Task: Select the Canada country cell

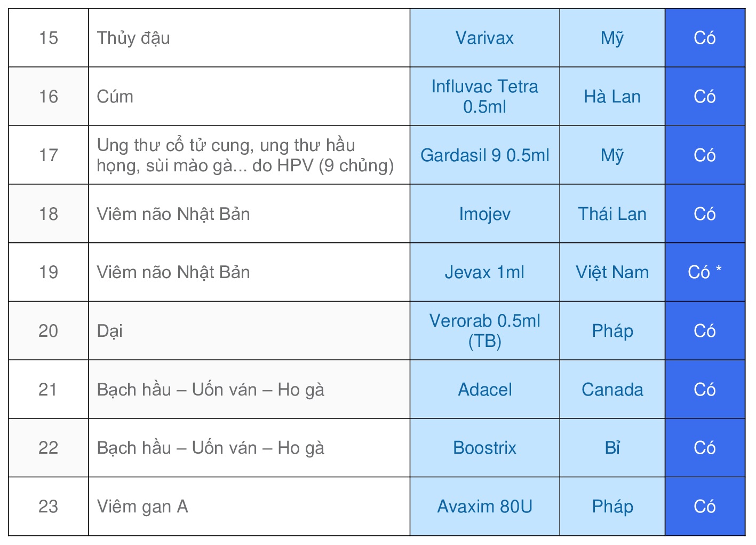Action: 612,390
